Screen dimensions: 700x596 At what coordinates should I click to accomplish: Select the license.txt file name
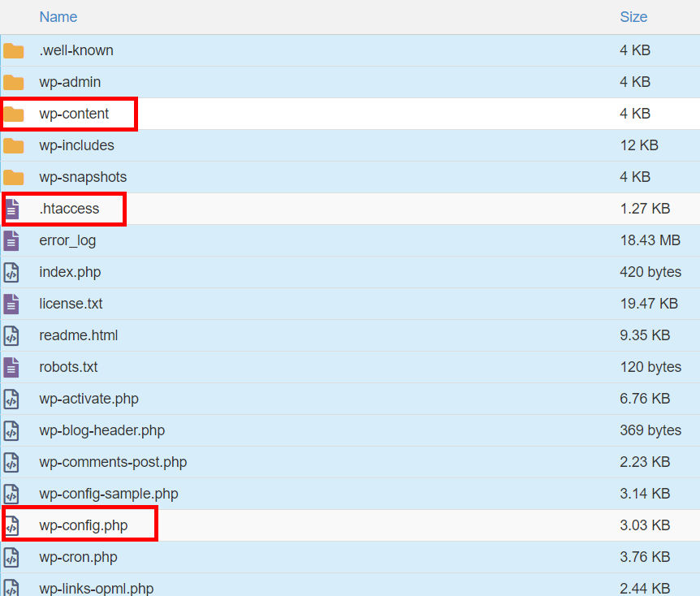71,304
